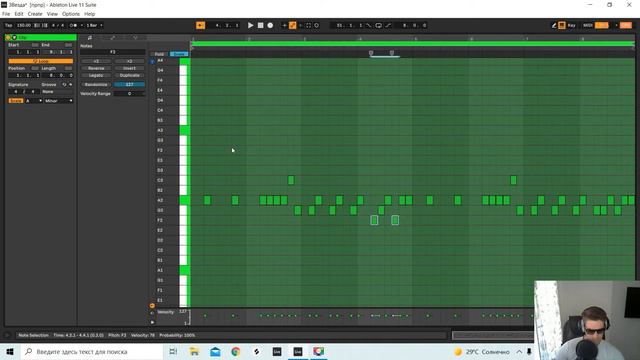
Task: Click the orange velocity lane toggle icon
Action: 152,305
